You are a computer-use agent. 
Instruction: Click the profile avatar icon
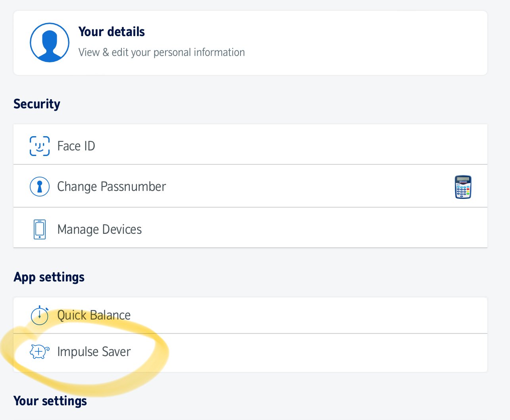pyautogui.click(x=50, y=42)
